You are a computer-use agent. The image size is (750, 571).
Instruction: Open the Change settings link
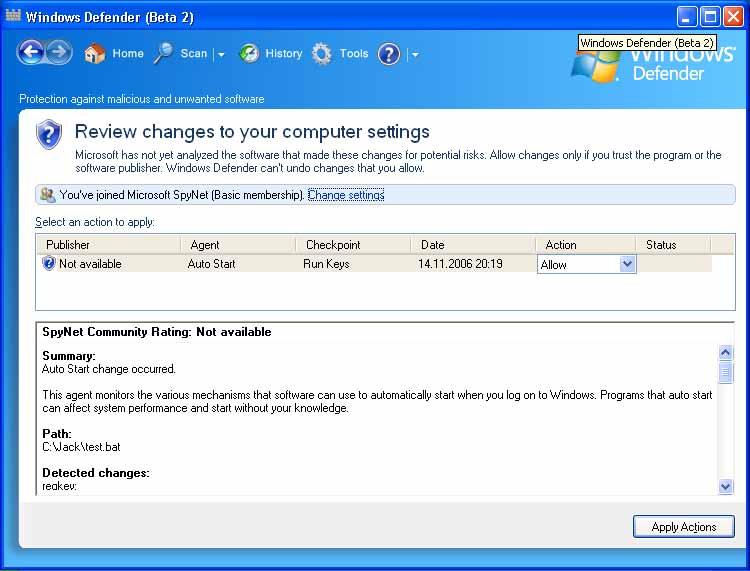pos(346,195)
